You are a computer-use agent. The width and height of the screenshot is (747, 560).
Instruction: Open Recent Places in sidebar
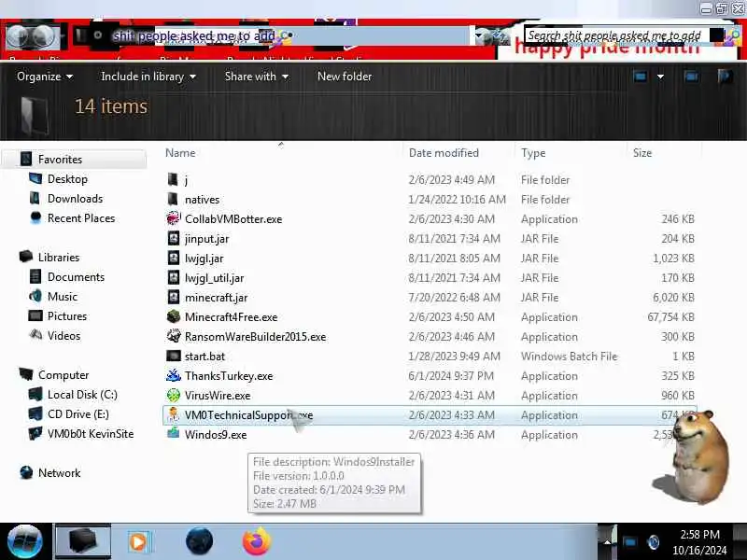click(81, 217)
